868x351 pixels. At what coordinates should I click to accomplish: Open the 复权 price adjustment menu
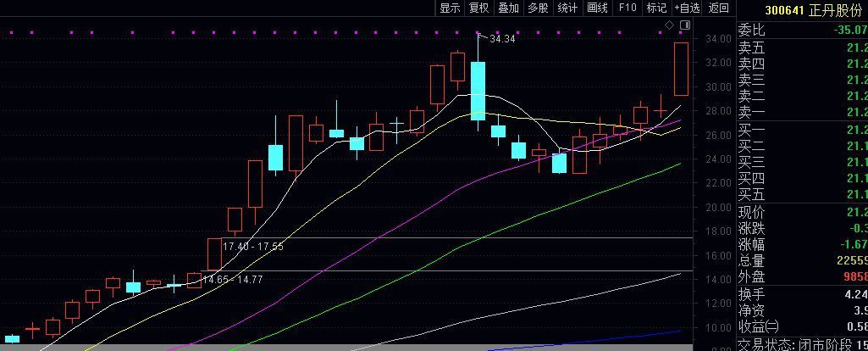(x=479, y=8)
